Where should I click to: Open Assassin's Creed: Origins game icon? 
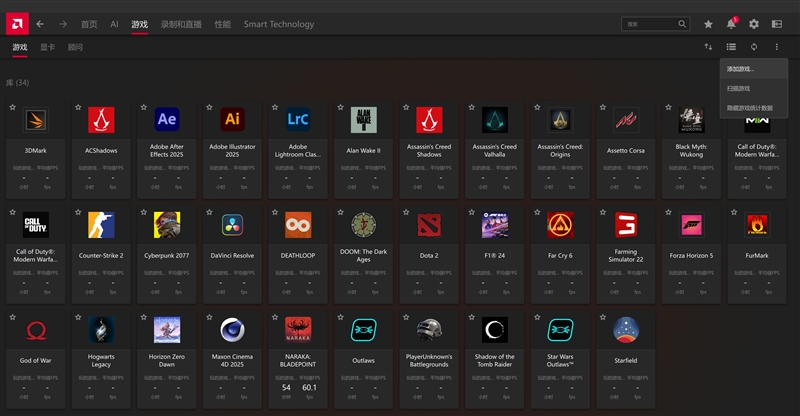pyautogui.click(x=560, y=120)
